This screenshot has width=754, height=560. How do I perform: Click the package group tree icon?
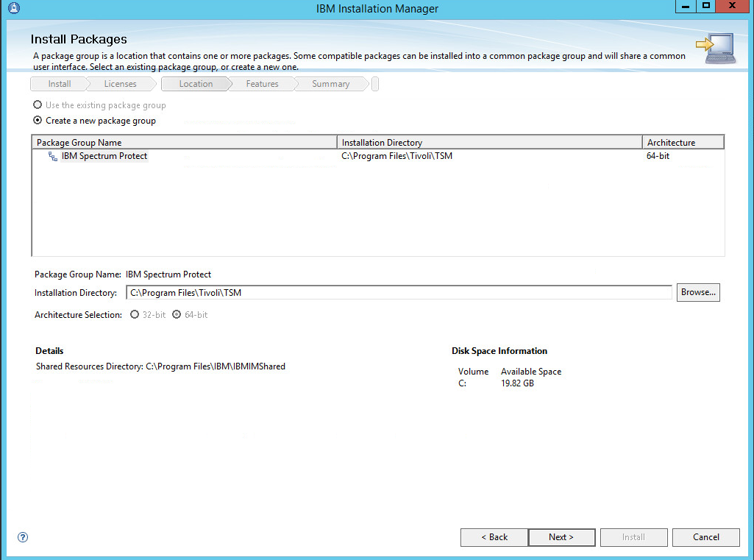[53, 157]
